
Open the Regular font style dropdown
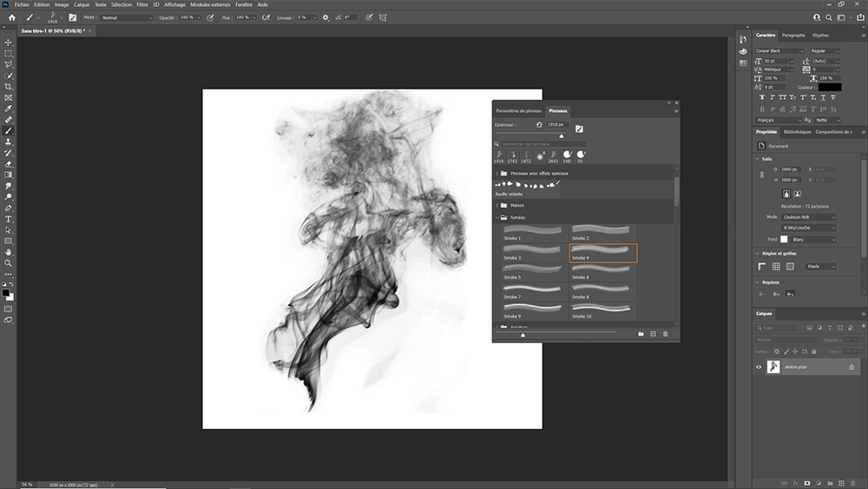point(825,51)
